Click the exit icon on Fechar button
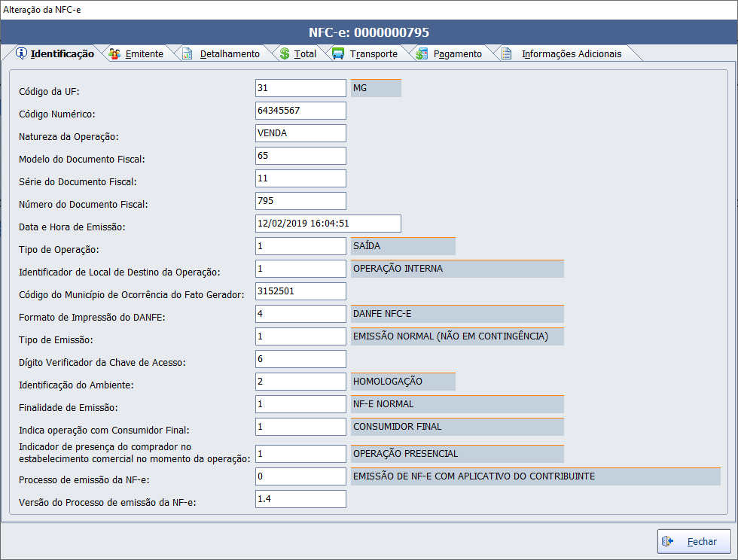The image size is (738, 560). click(x=667, y=541)
